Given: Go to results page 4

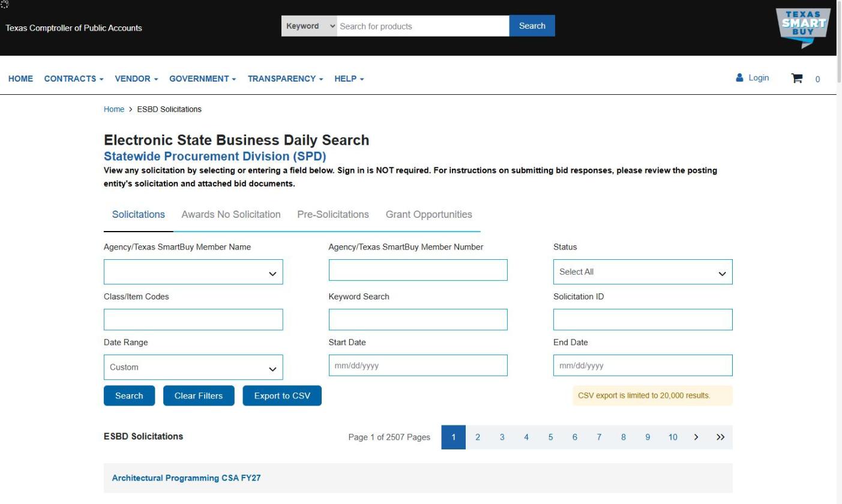Looking at the screenshot, I should (x=526, y=437).
